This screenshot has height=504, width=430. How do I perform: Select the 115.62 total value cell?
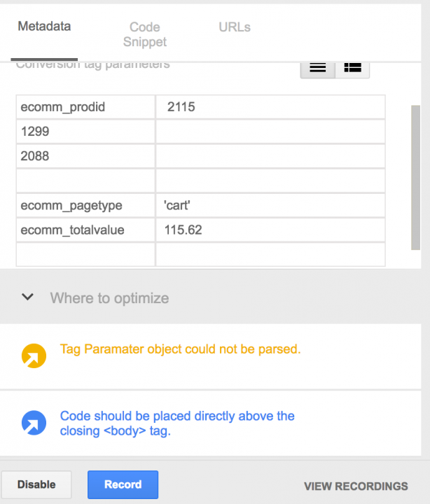point(270,230)
